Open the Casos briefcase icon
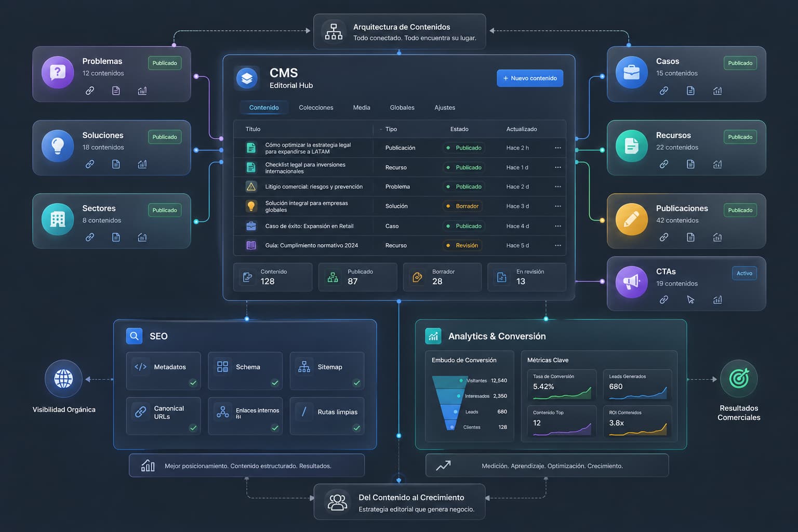Screen dimensions: 798x532 [632, 73]
